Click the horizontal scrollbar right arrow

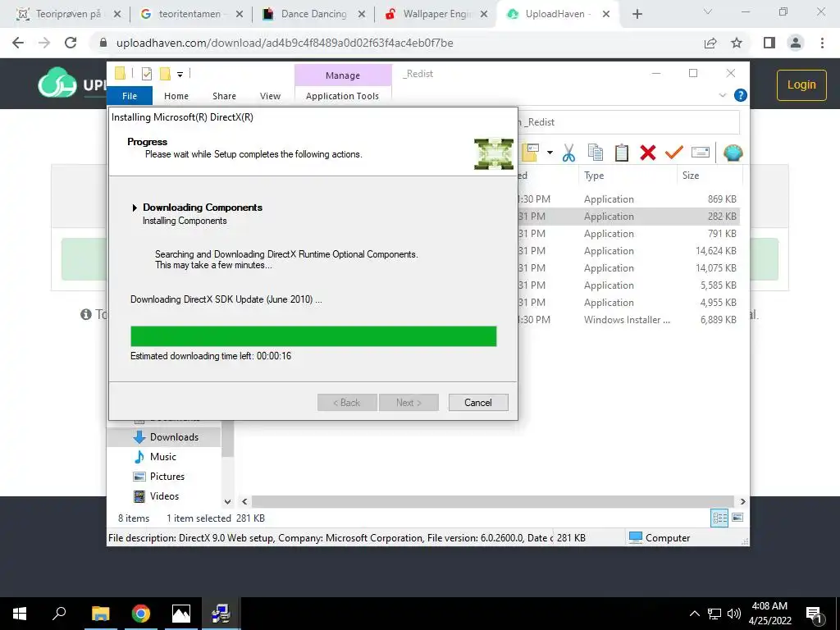(x=742, y=501)
